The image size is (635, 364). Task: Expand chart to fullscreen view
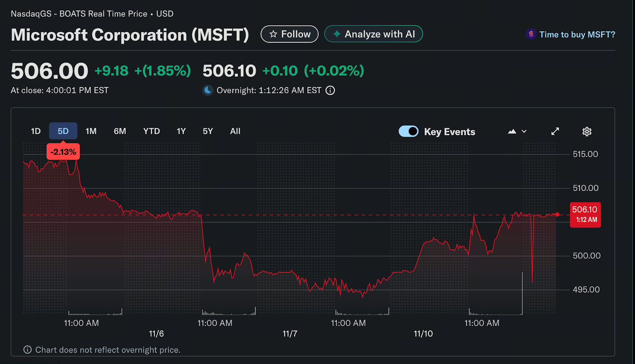click(x=555, y=132)
